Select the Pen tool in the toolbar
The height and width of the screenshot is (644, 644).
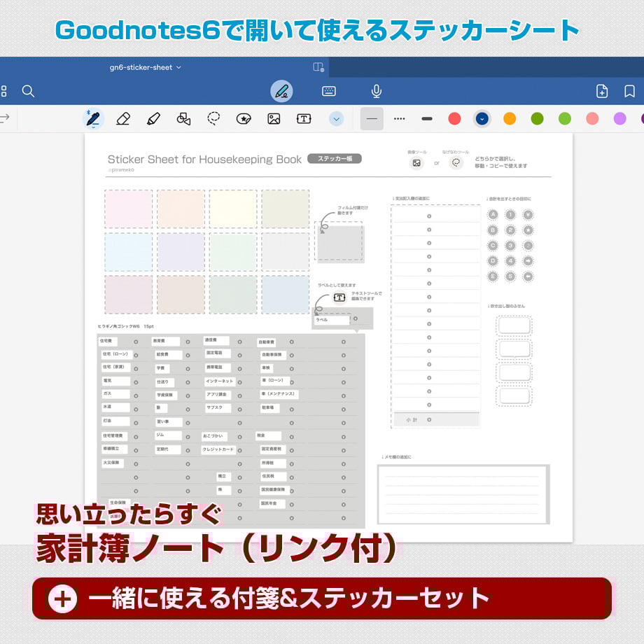click(x=93, y=119)
